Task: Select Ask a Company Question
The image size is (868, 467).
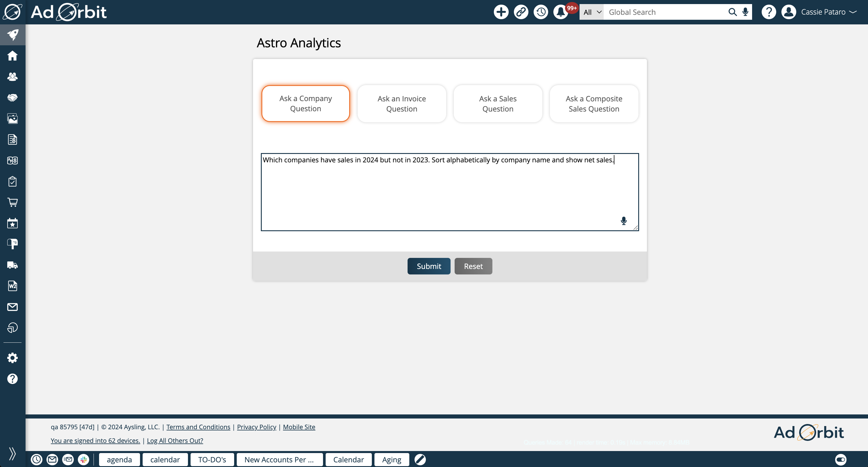Action: click(305, 103)
